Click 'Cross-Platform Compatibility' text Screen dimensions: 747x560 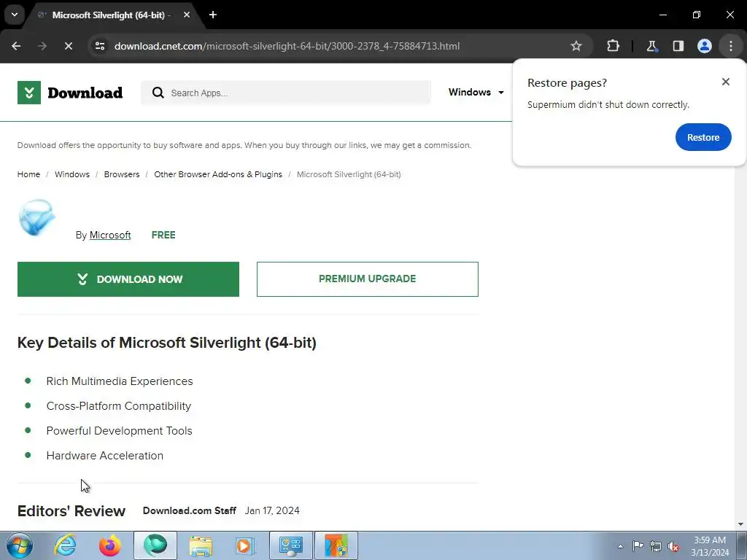(x=119, y=405)
